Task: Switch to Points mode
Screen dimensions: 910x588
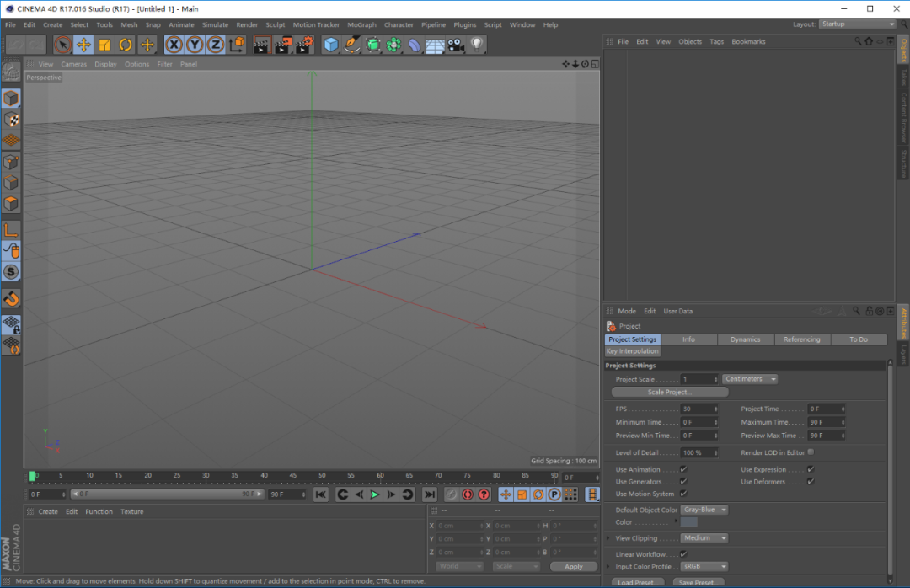Action: tap(11, 162)
